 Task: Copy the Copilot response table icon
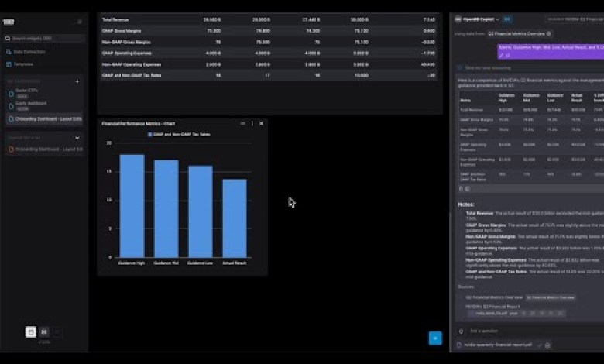(x=461, y=189)
